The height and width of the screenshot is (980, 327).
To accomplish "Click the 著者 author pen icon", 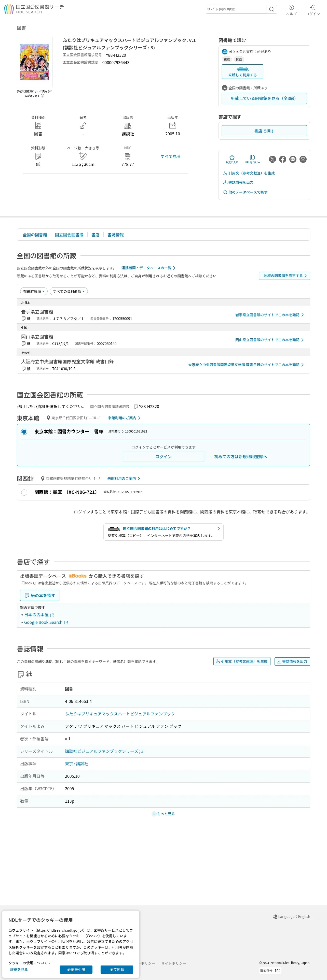I will pos(83,125).
